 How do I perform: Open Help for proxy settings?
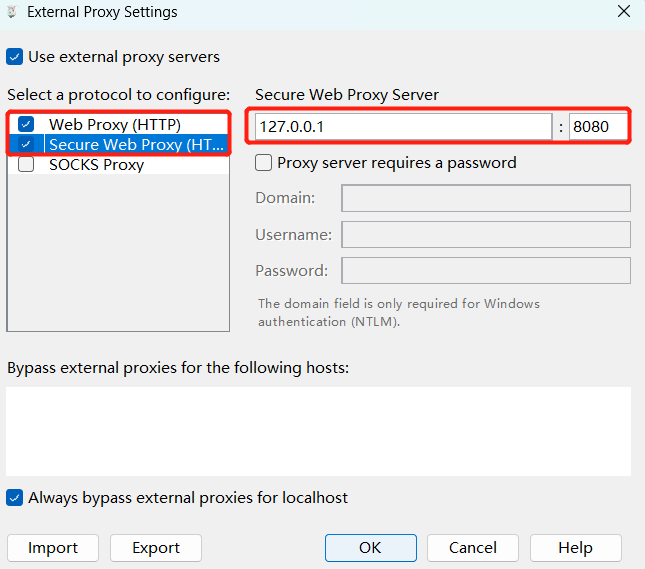(x=575, y=548)
